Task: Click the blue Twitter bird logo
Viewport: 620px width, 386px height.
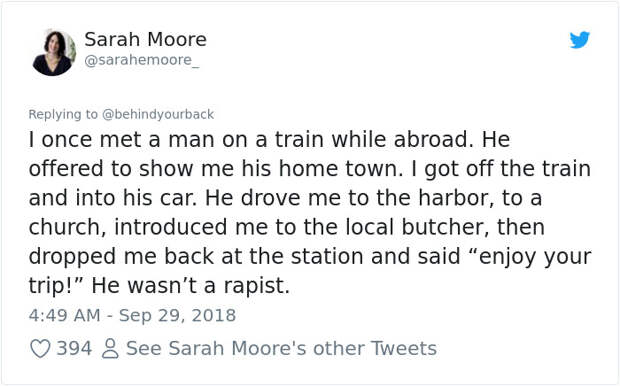Action: 580,40
